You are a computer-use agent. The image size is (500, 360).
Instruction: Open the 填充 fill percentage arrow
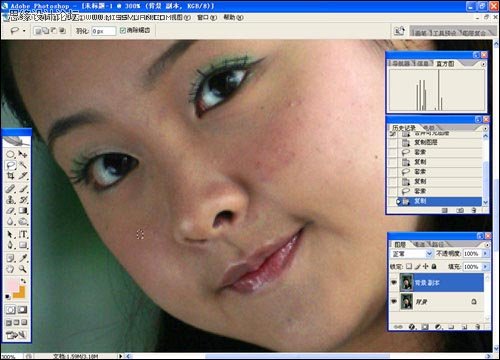485,267
